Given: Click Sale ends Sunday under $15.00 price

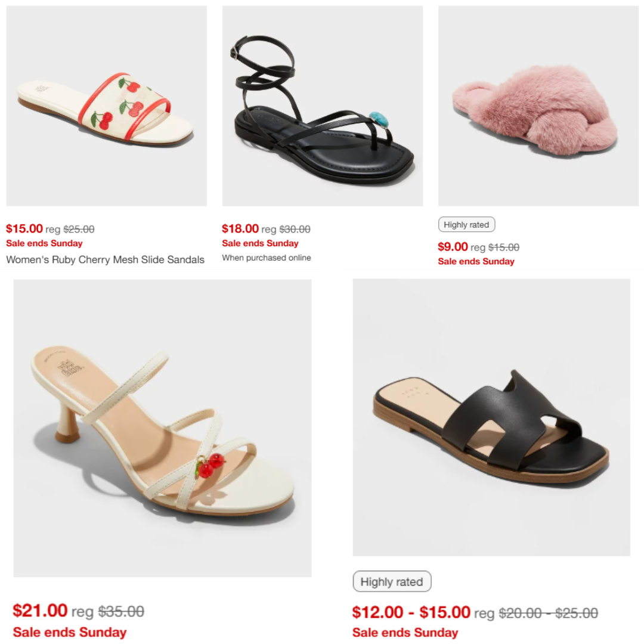Looking at the screenshot, I should [44, 243].
